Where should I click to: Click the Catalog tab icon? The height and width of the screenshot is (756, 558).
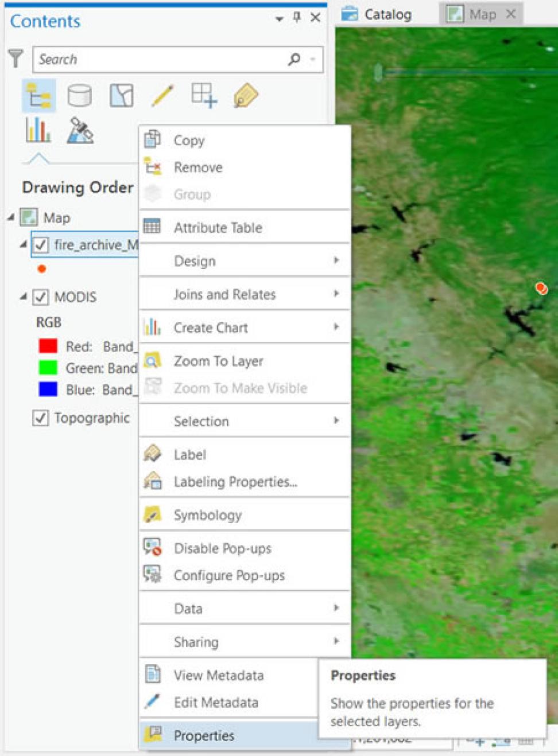coord(349,14)
